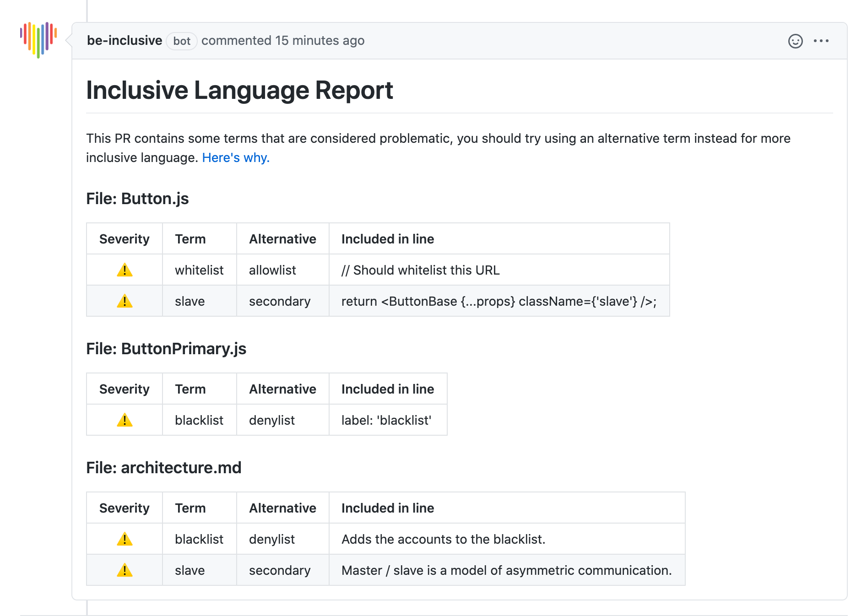The image size is (867, 616).
Task: Click Severity header in Button.js table
Action: pos(125,239)
